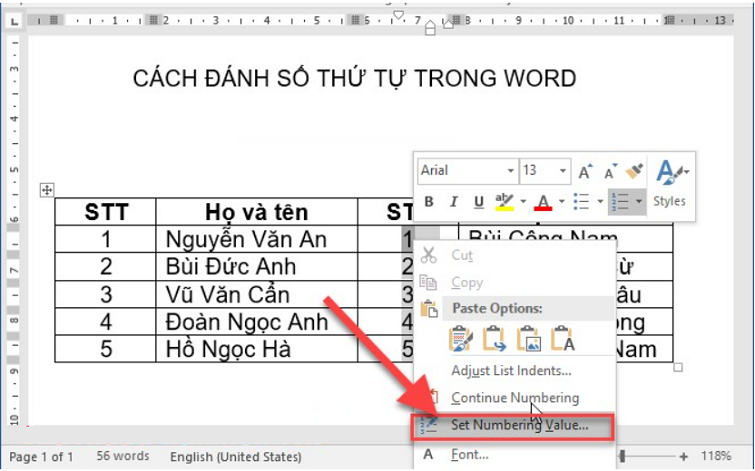Image resolution: width=755 pixels, height=471 pixels.
Task: Choose Keep Text Only paste option
Action: point(562,338)
